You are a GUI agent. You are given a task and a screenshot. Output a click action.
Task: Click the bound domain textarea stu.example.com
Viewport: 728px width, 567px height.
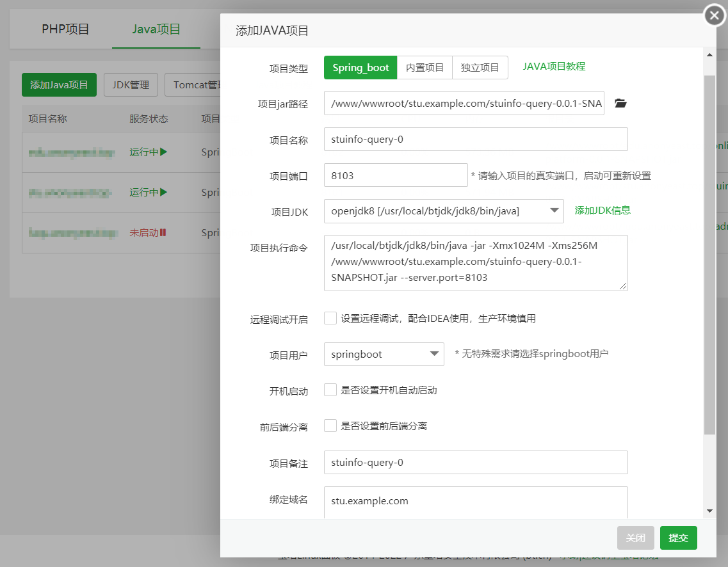pos(476,502)
